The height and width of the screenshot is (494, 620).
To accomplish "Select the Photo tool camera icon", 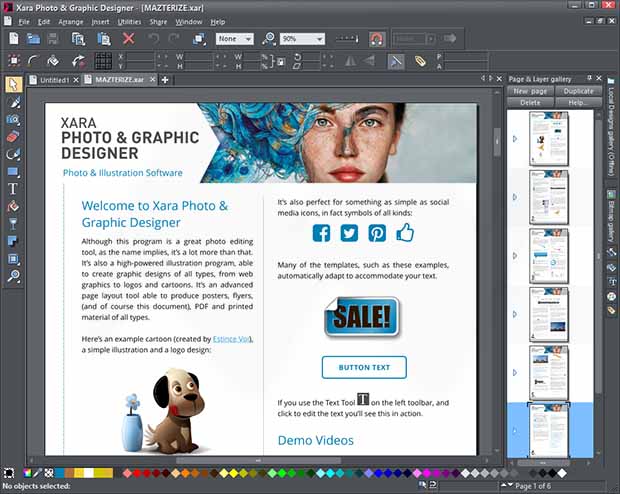I will [13, 119].
